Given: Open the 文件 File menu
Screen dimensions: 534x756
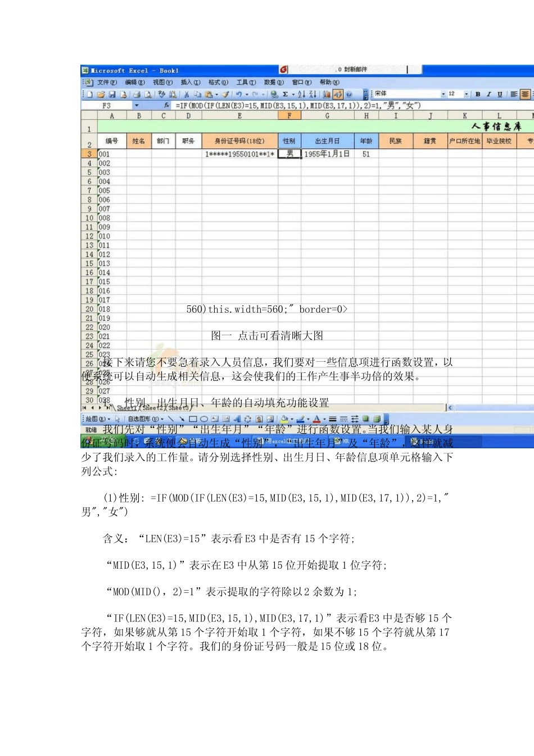Looking at the screenshot, I should click(107, 82).
